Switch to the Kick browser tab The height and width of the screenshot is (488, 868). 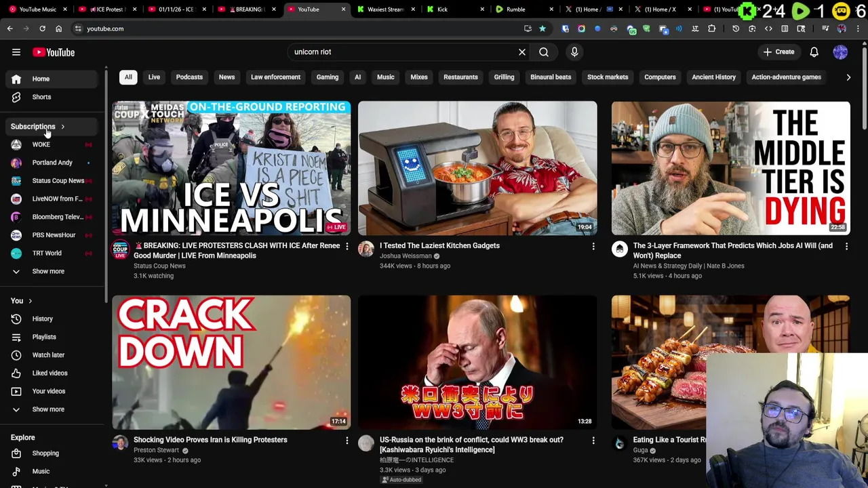coord(454,9)
